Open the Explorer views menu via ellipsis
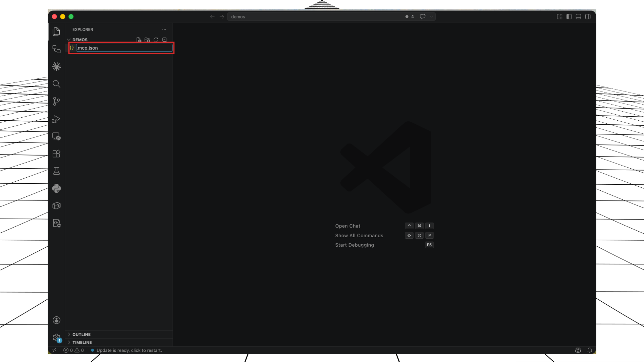 [164, 29]
